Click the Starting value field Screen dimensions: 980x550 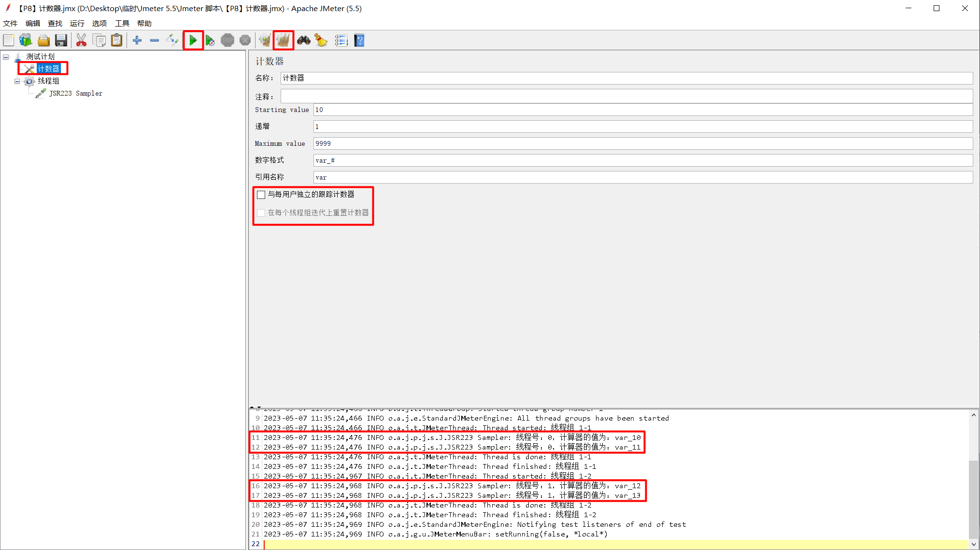pyautogui.click(x=643, y=110)
